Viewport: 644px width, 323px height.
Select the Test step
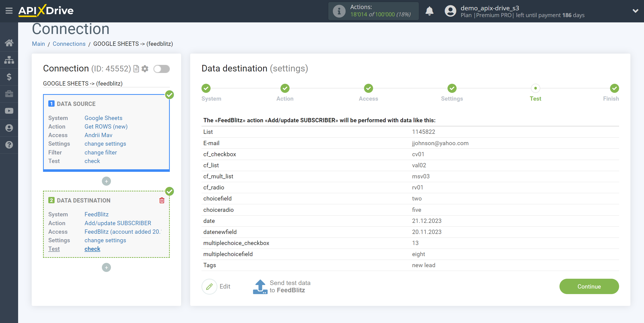pos(536,88)
